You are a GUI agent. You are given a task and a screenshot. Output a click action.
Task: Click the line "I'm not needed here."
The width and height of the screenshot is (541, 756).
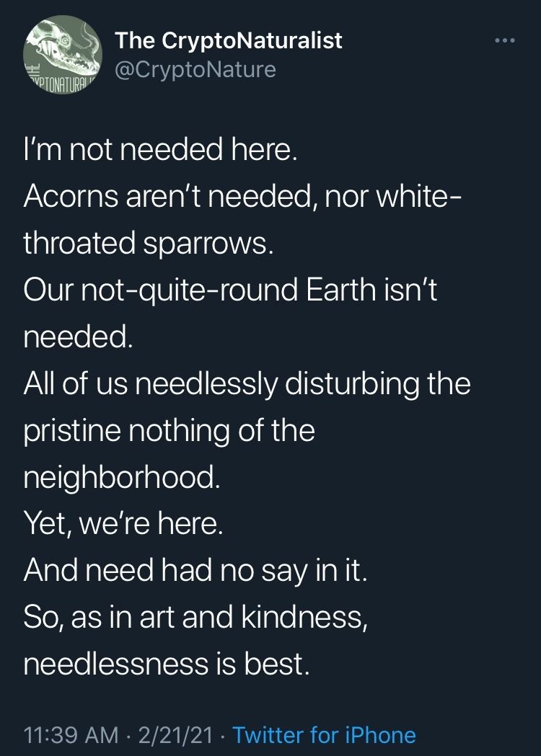(159, 152)
